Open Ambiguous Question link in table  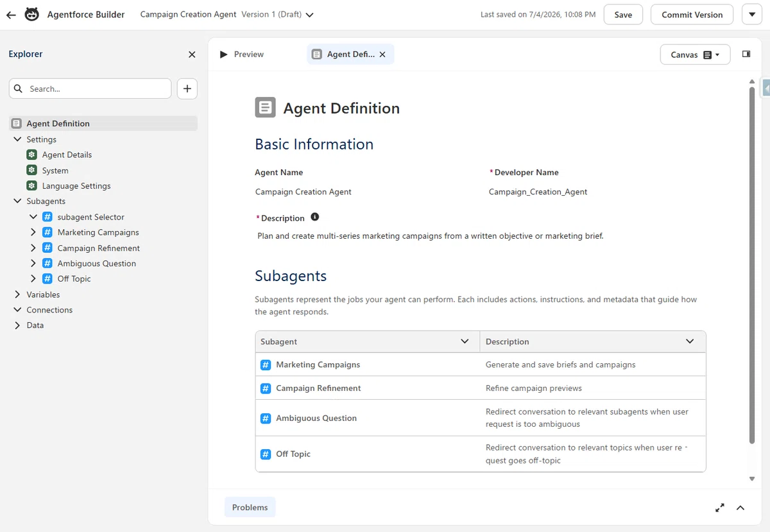pyautogui.click(x=316, y=418)
